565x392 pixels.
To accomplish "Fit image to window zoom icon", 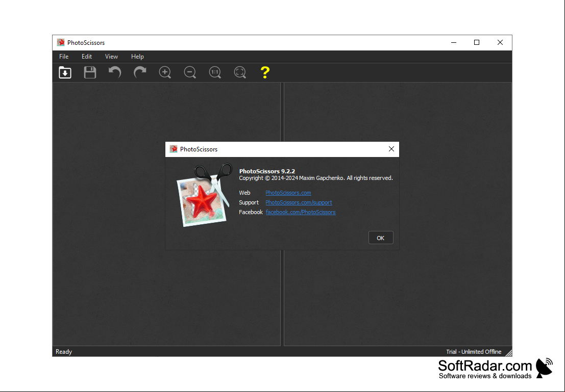I will pyautogui.click(x=240, y=72).
